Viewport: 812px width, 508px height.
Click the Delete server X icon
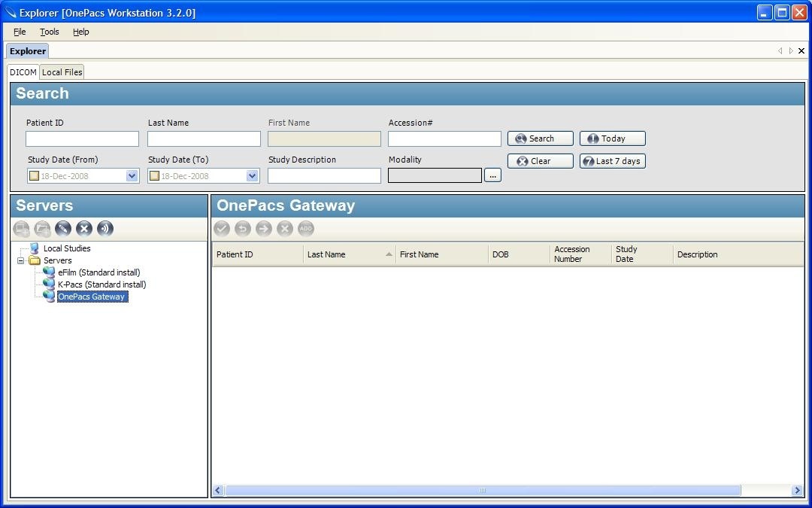point(84,229)
